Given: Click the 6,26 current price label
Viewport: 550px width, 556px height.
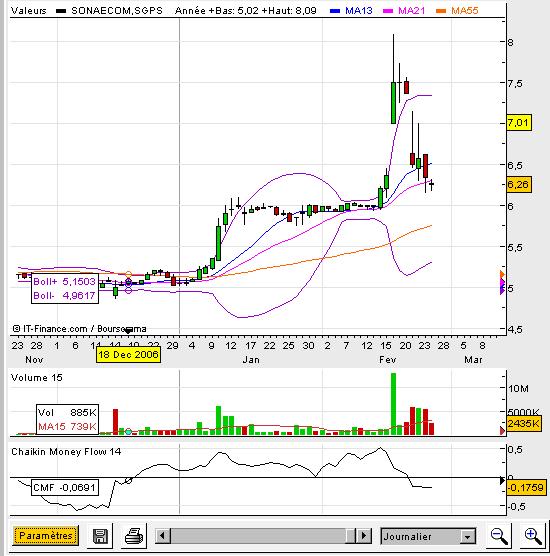Looking at the screenshot, I should (519, 184).
